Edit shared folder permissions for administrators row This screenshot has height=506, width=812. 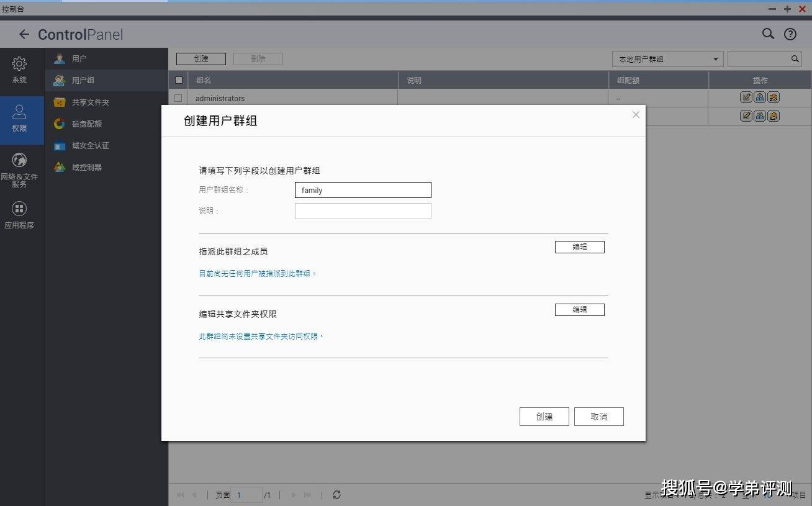[x=774, y=97]
